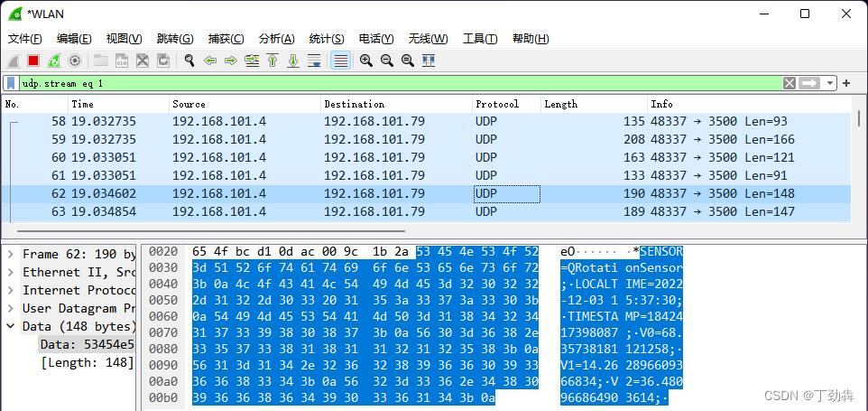Expand the Internet Protocol tree row
This screenshot has width=868, height=411.
[x=11, y=290]
